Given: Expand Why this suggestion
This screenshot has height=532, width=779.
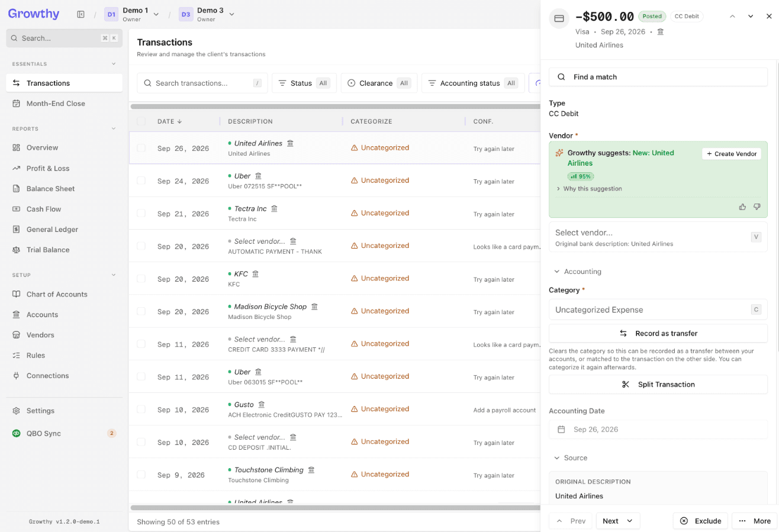Looking at the screenshot, I should point(589,189).
